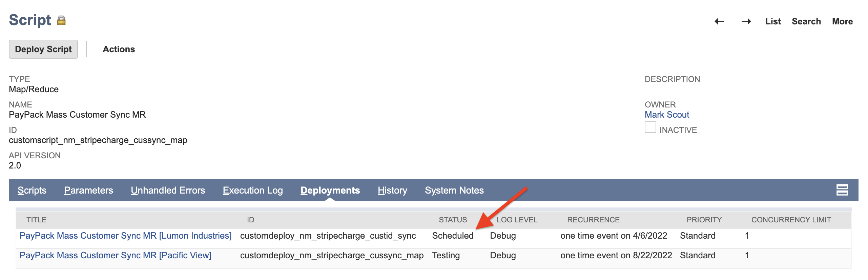
Task: Switch to the Parameters subtab
Action: click(88, 190)
